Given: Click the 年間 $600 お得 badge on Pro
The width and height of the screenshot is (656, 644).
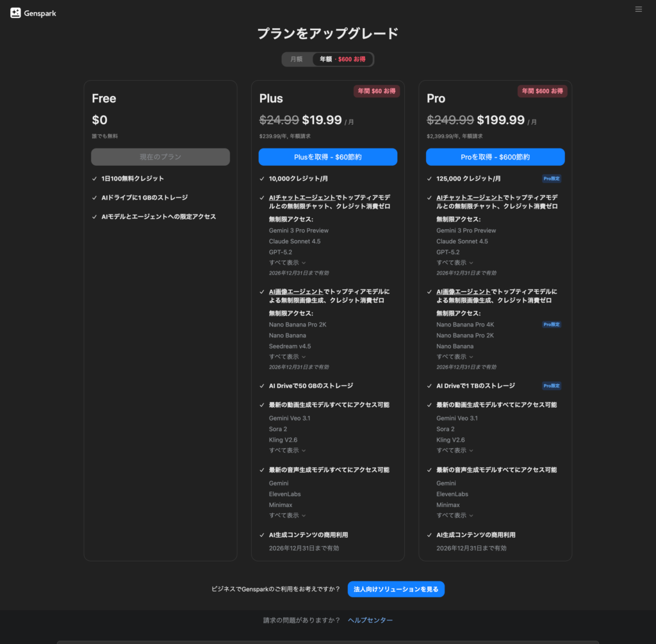Looking at the screenshot, I should pyautogui.click(x=542, y=91).
